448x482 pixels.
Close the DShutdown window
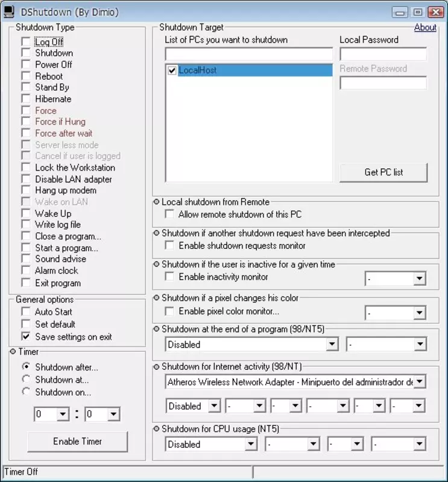[x=436, y=12]
